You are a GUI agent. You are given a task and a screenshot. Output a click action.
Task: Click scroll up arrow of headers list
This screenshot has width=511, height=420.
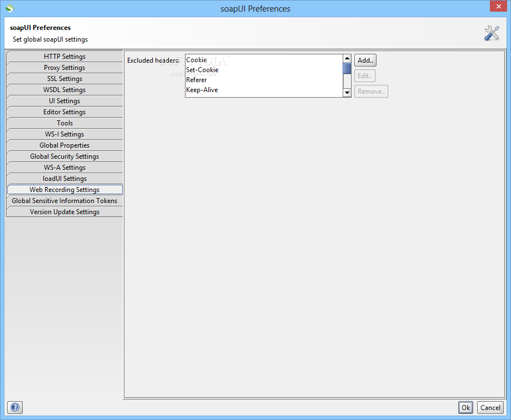click(x=347, y=59)
